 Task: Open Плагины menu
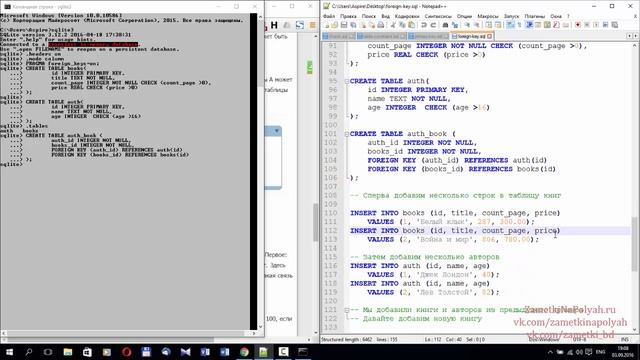pyautogui.click(x=534, y=16)
